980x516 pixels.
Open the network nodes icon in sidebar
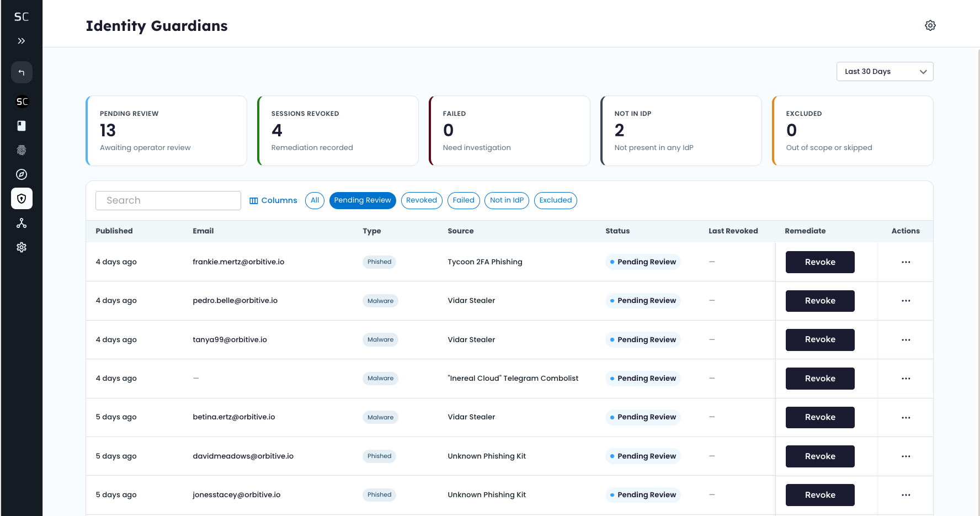click(x=22, y=223)
